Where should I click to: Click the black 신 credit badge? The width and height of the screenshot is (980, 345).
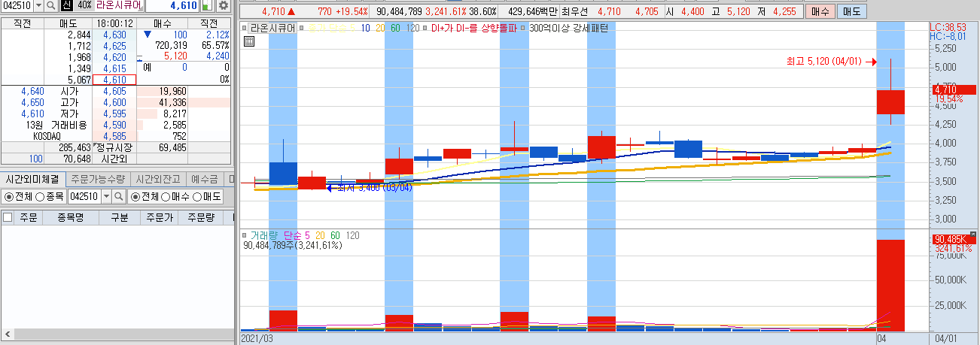click(x=66, y=5)
